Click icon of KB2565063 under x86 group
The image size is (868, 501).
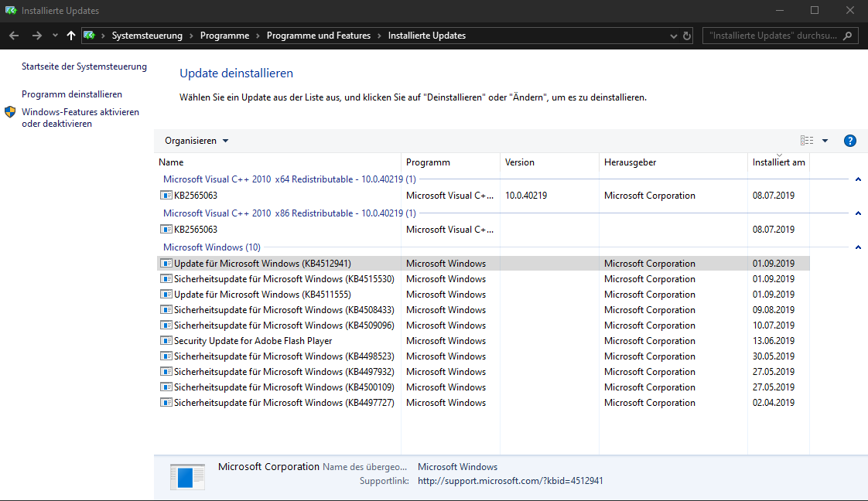pos(166,229)
